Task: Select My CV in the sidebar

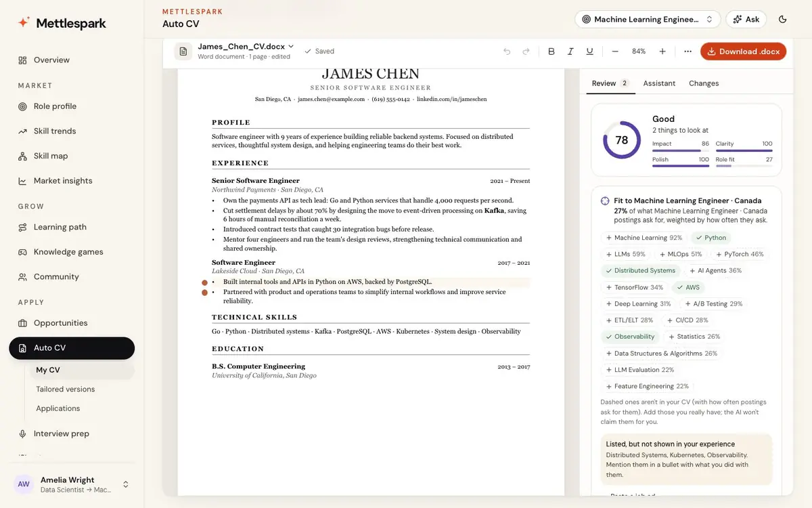Action: point(81,371)
